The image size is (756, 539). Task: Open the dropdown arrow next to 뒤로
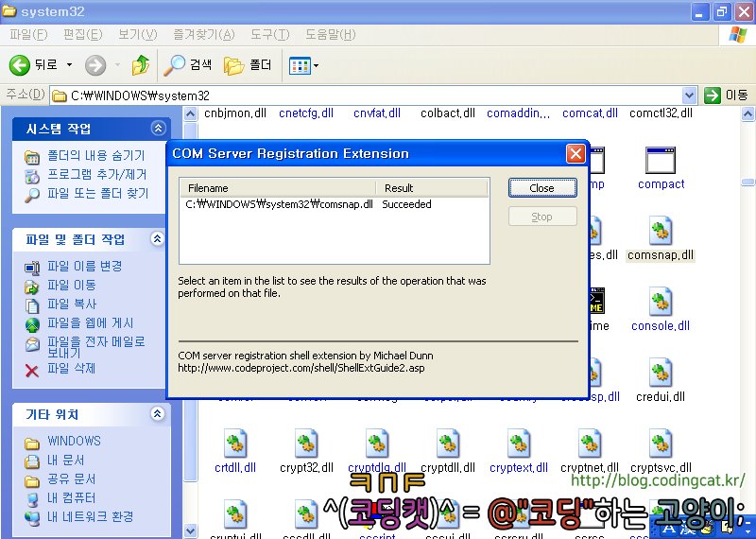69,64
